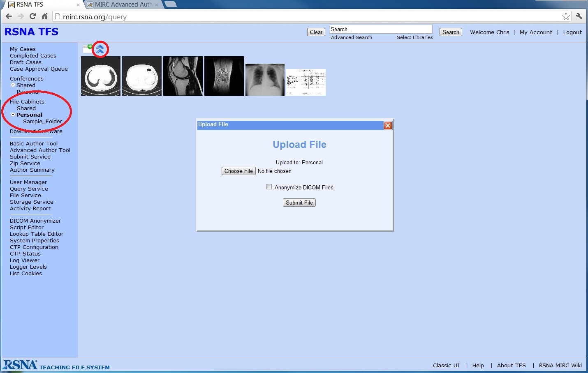Focus the Search text field
This screenshot has height=373, width=588.
[x=381, y=29]
